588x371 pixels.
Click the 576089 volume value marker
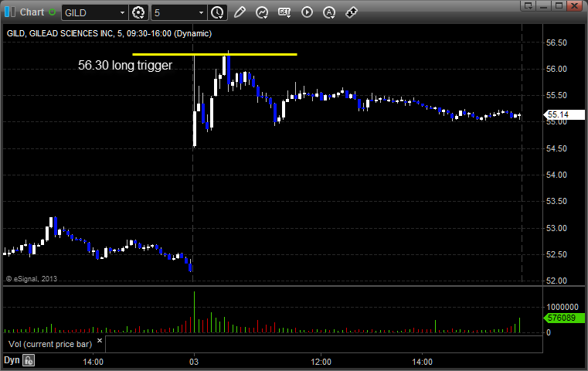tap(564, 318)
